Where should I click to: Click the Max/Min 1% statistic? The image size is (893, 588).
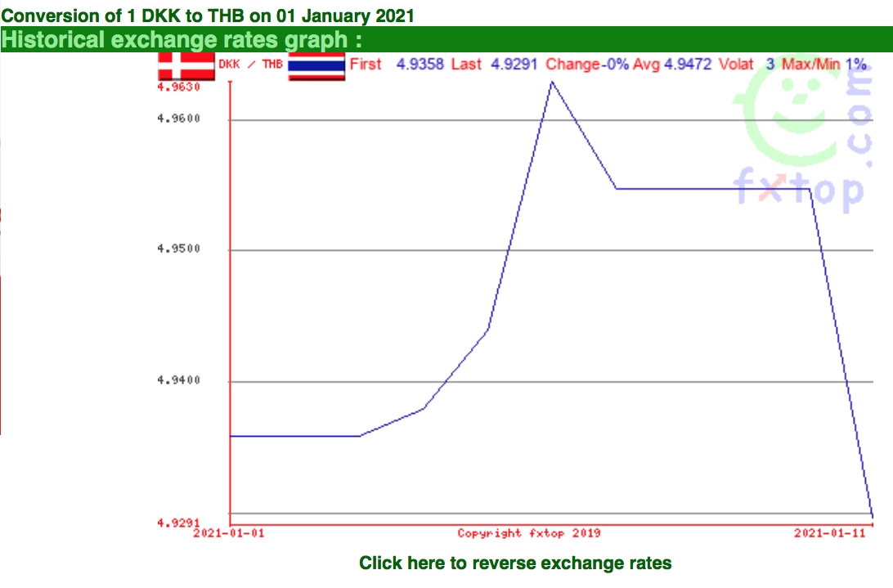[x=823, y=64]
